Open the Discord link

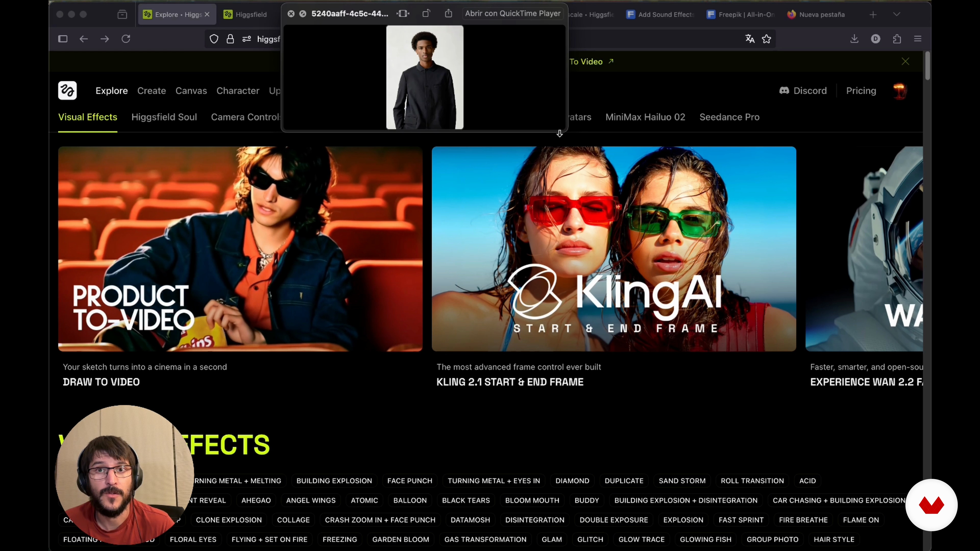pos(803,91)
